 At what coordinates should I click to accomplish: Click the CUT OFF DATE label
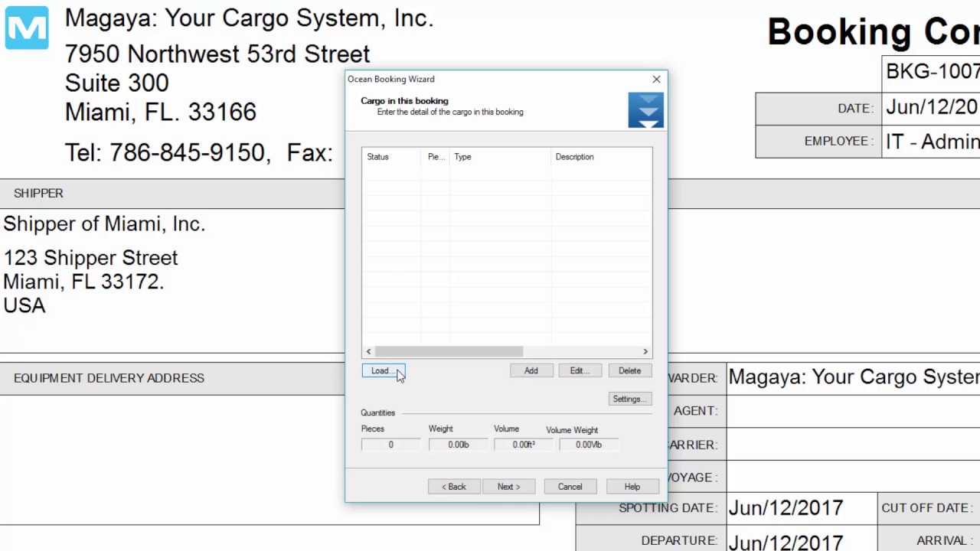(x=926, y=508)
